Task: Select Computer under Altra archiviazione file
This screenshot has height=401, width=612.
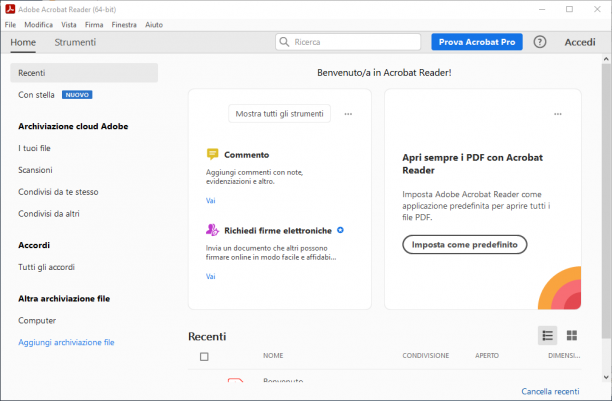Action: point(37,321)
